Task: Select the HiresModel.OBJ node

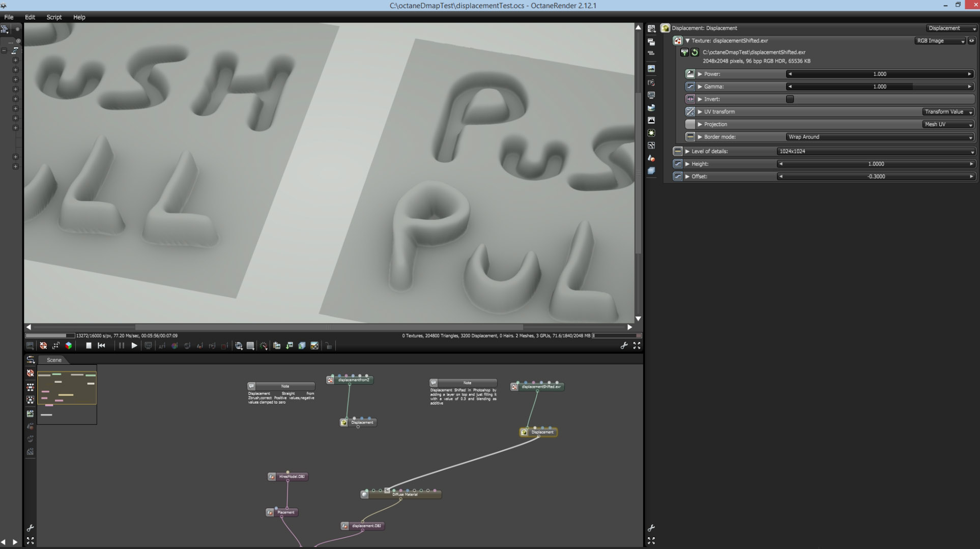Action: (x=288, y=477)
